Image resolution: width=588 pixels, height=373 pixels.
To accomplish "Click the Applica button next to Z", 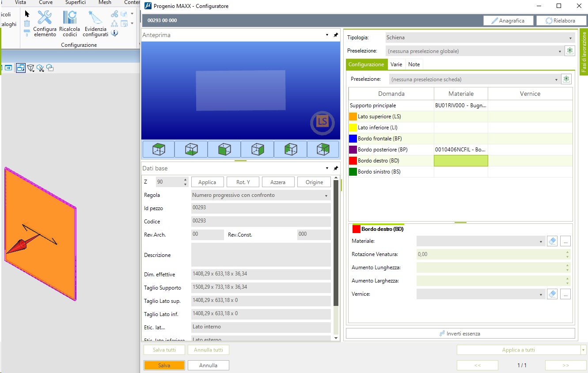I will pyautogui.click(x=207, y=182).
